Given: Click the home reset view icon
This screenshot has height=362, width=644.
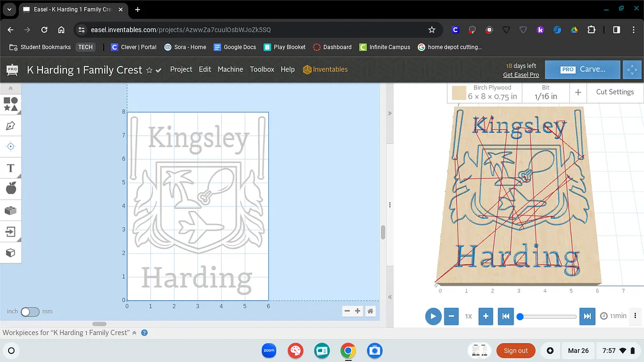Looking at the screenshot, I should pyautogui.click(x=370, y=311).
